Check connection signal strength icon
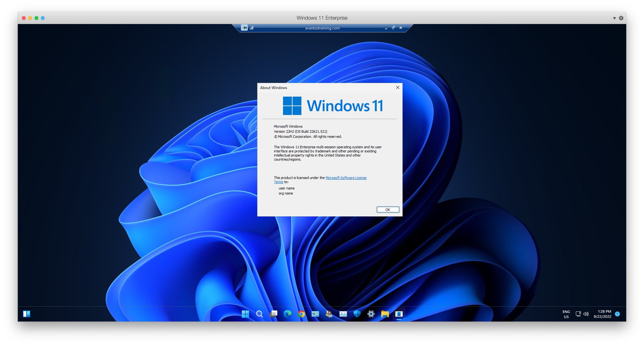The width and height of the screenshot is (644, 345). [252, 28]
